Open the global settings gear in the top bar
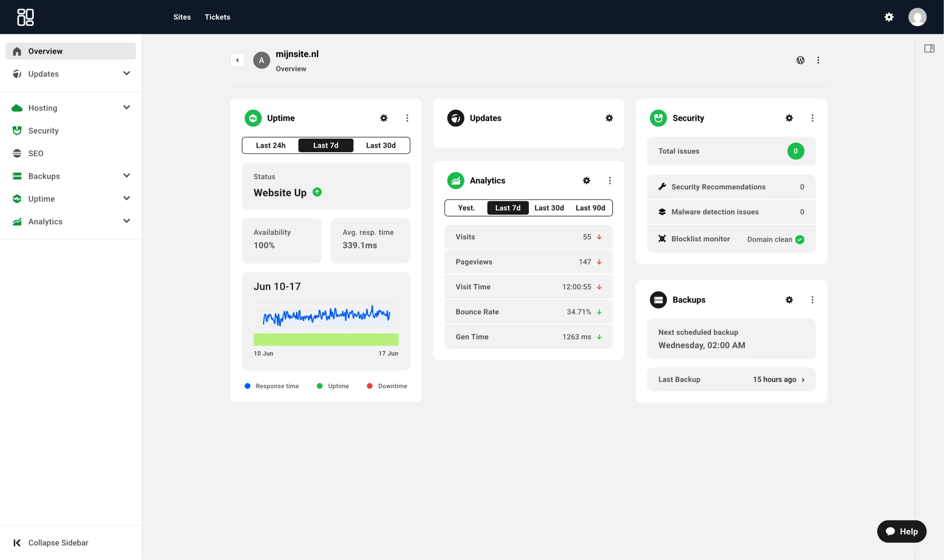Screen dimensions: 944x560 [x=889, y=17]
